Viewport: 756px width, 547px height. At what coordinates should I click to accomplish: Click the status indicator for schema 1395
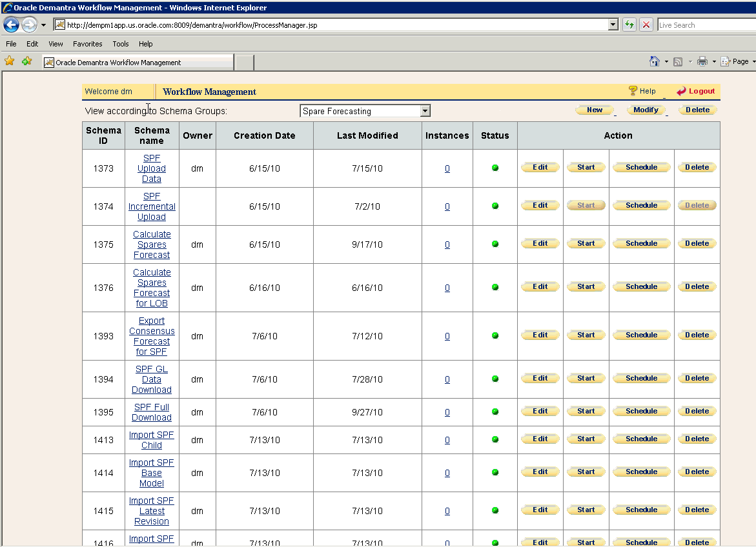(495, 412)
